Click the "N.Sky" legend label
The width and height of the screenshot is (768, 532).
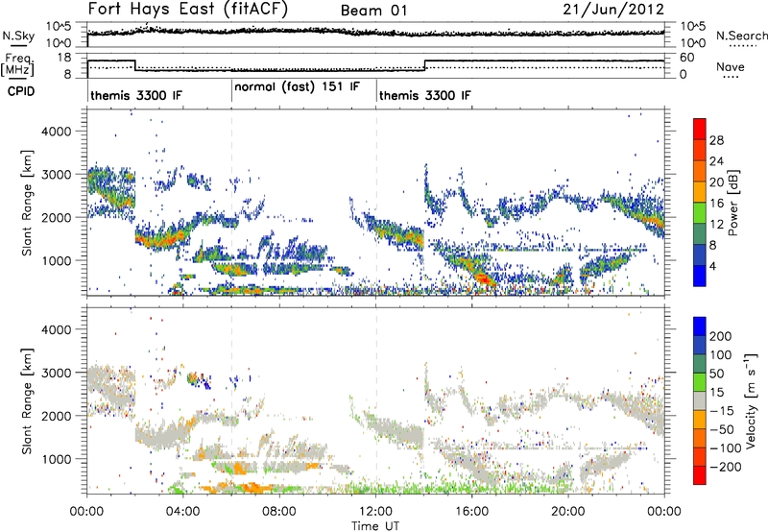coord(18,36)
